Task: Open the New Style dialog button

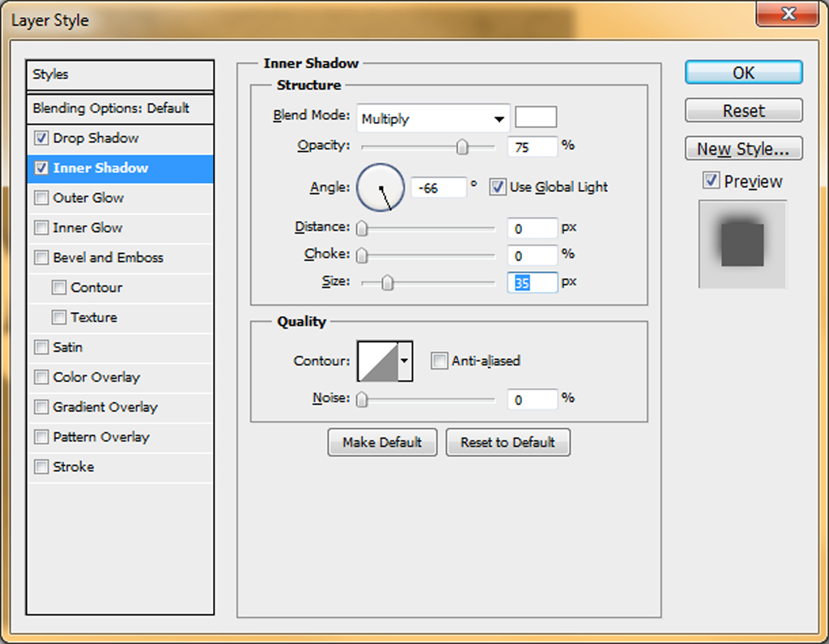Action: (x=743, y=148)
